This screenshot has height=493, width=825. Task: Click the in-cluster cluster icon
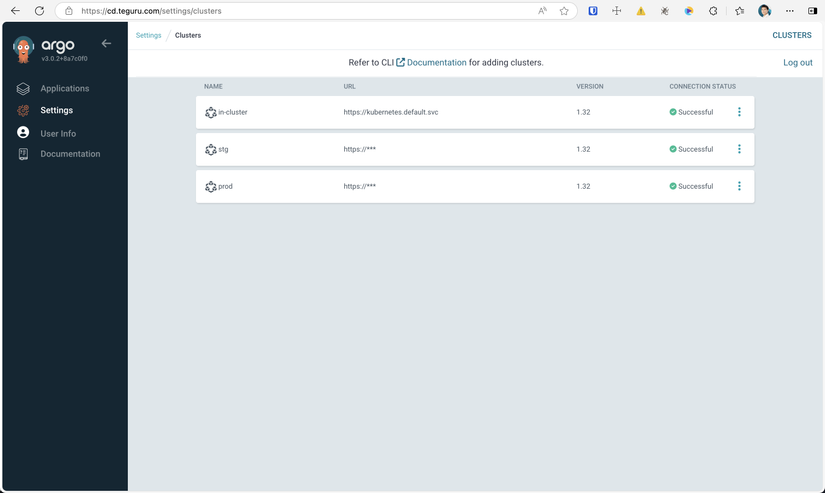210,112
